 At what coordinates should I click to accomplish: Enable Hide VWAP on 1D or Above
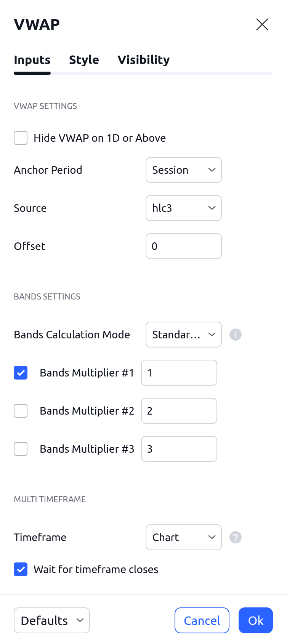point(21,138)
